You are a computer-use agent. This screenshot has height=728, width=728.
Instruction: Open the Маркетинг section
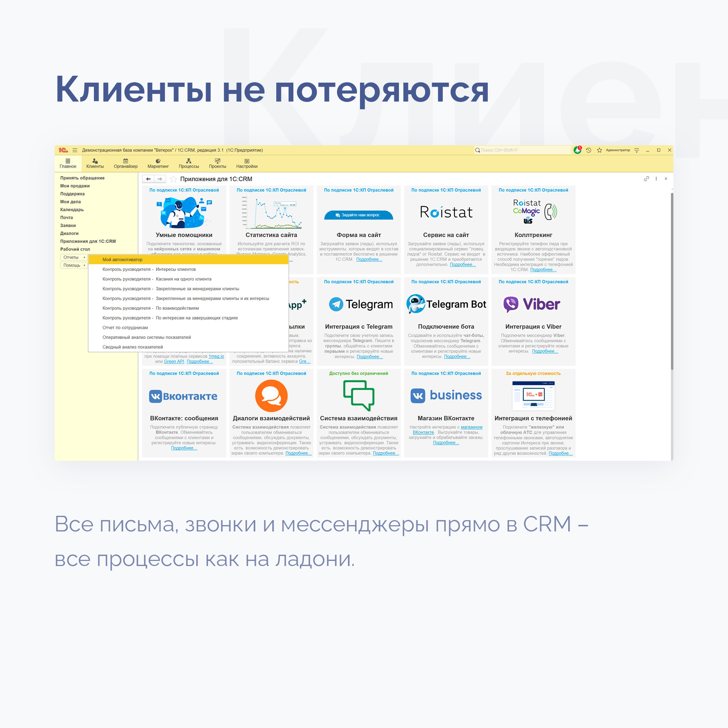158,163
